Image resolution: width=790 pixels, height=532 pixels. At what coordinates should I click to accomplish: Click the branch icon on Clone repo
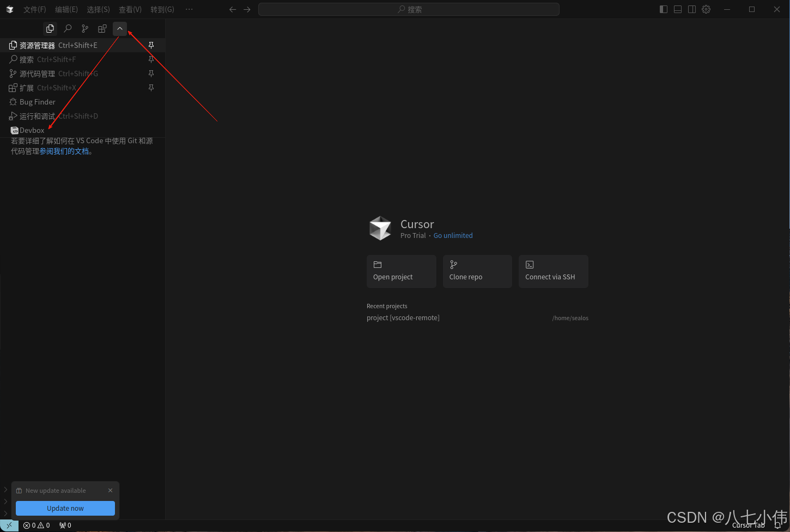pos(453,265)
